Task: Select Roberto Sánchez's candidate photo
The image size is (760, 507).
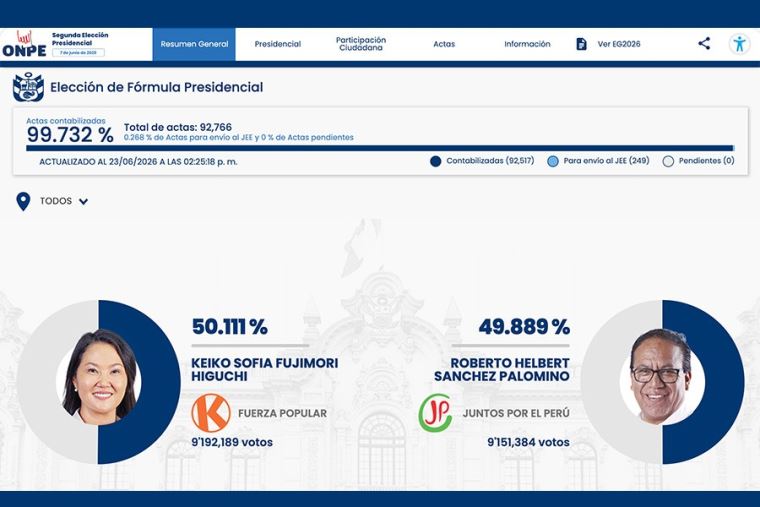Action: 662,376
